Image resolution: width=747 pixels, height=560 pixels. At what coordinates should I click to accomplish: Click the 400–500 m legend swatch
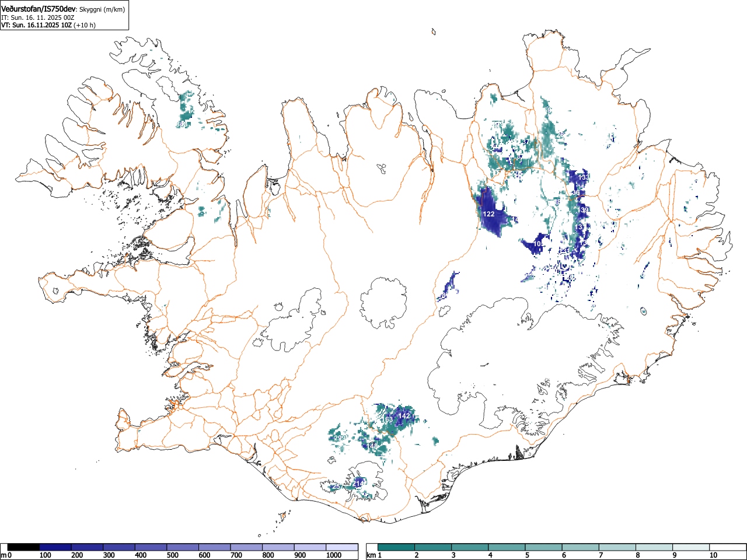[x=151, y=547]
